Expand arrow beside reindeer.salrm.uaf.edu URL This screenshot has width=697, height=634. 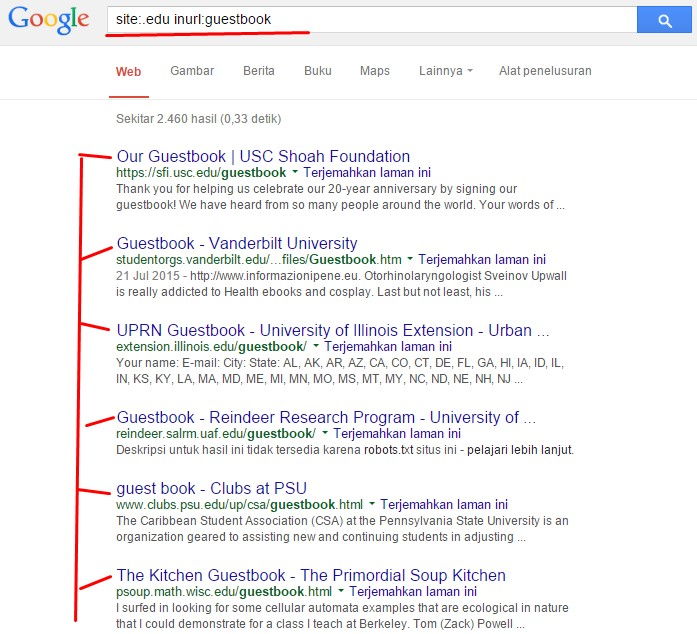tap(325, 433)
